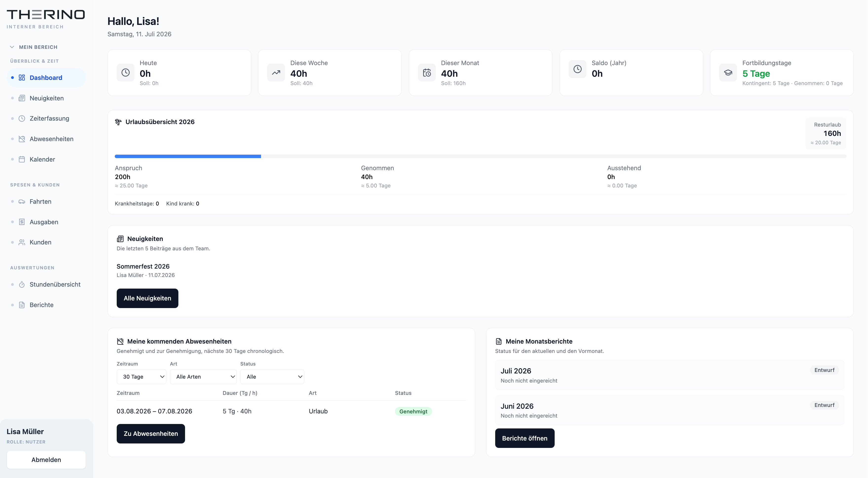Viewport: 868px width, 478px height.
Task: Click the Neuigkeiten newspaper icon in sidebar
Action: pyautogui.click(x=22, y=98)
